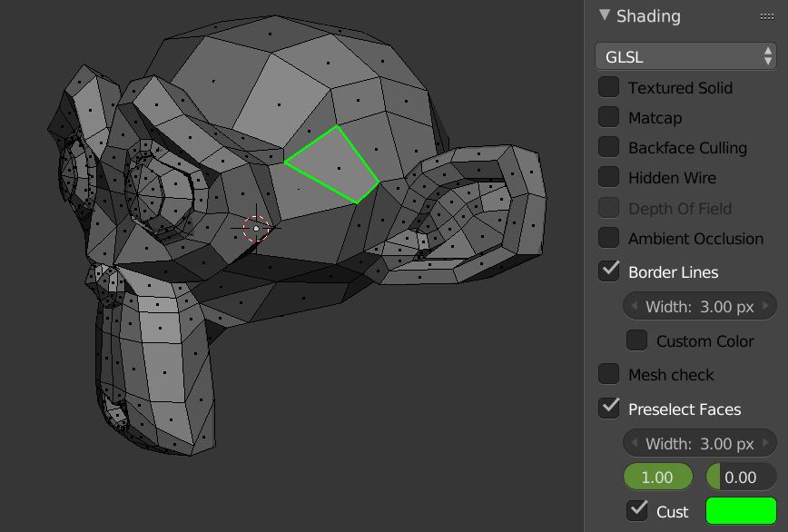Toggle the Depth Of Field checkbox
The image size is (788, 532).
[608, 208]
